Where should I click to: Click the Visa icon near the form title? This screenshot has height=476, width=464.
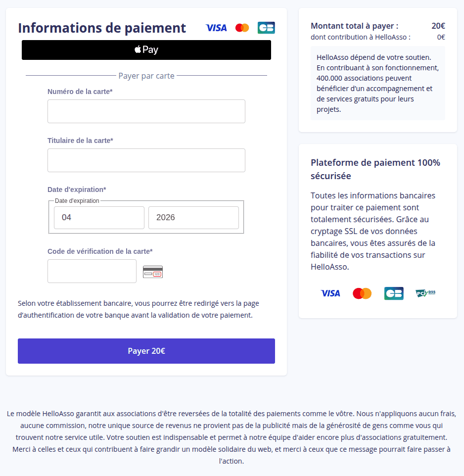(216, 28)
